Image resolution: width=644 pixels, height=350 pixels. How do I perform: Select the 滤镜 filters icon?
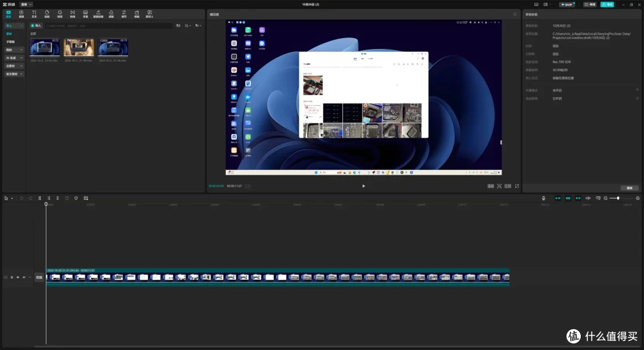click(x=111, y=14)
